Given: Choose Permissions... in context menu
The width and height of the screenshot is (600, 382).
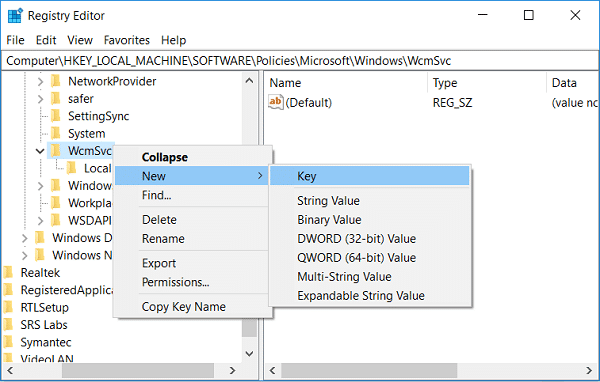Looking at the screenshot, I should pos(175,282).
